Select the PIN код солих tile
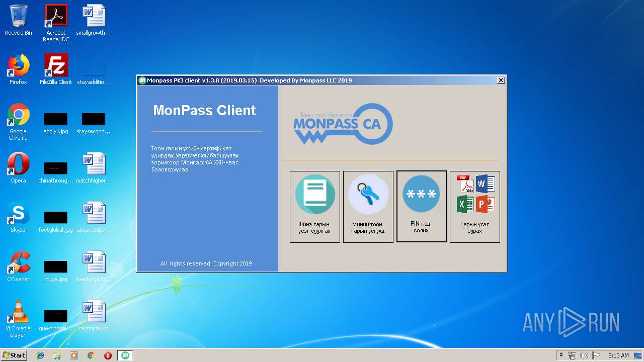 tap(422, 207)
